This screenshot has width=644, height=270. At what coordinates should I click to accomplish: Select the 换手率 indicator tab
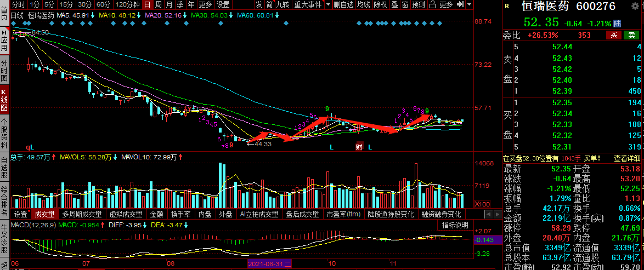(x=181, y=214)
